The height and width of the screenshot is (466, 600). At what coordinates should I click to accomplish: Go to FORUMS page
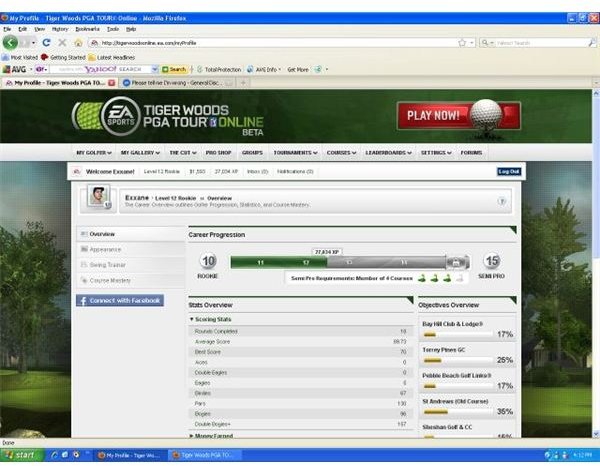click(x=471, y=153)
